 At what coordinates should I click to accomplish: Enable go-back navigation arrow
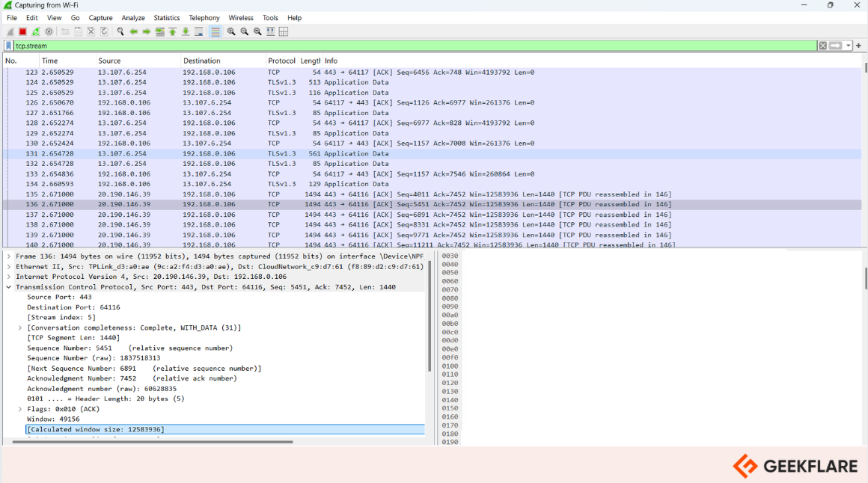(132, 31)
